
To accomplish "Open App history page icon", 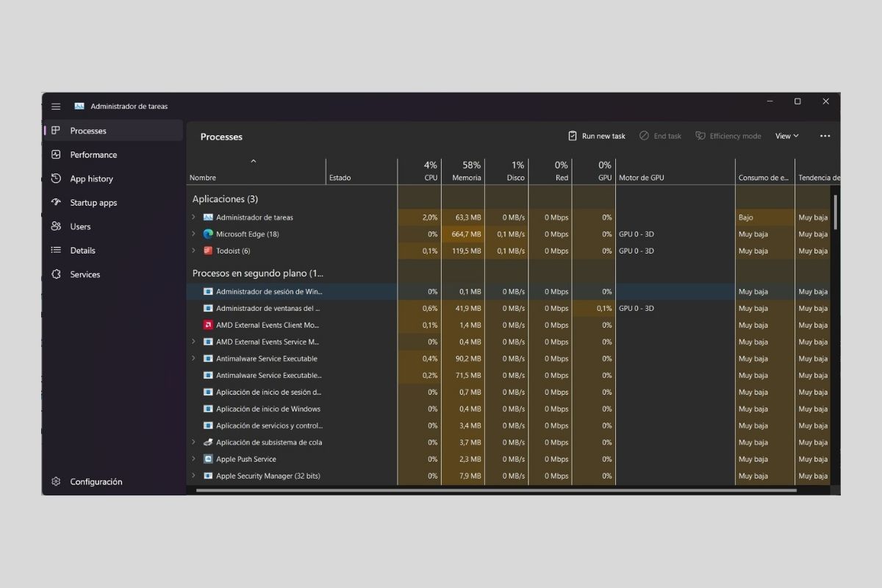I will click(56, 179).
